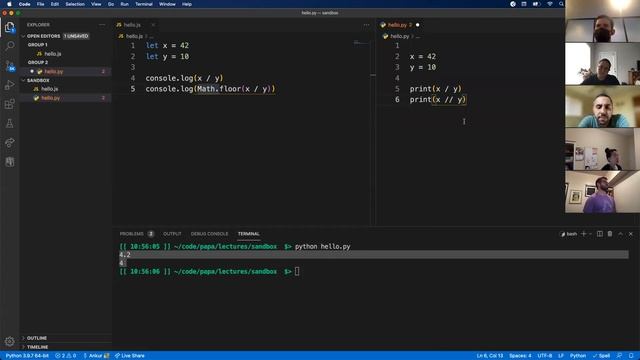Open the Selection menu
The image size is (640, 360).
(x=75, y=4)
